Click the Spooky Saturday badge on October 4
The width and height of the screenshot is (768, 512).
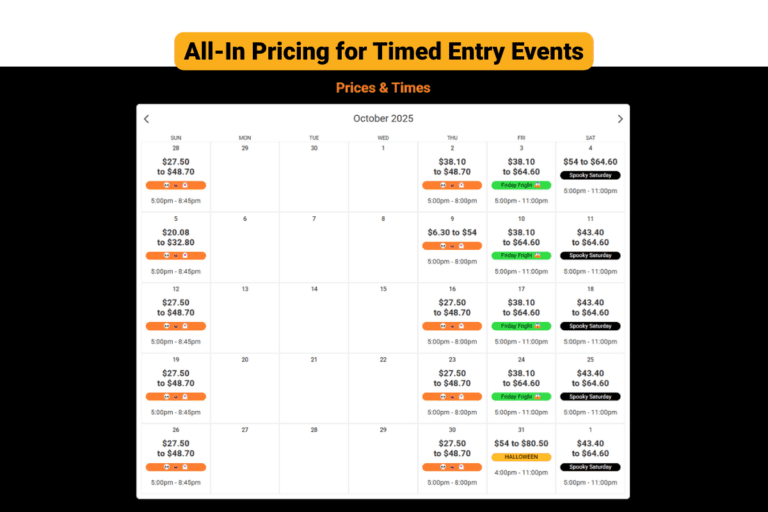590,175
